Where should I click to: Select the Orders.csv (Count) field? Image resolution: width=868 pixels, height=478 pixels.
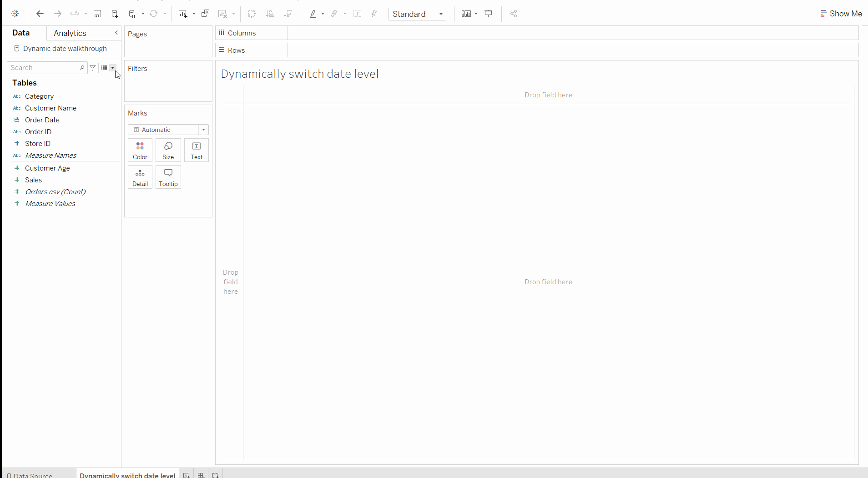click(55, 192)
